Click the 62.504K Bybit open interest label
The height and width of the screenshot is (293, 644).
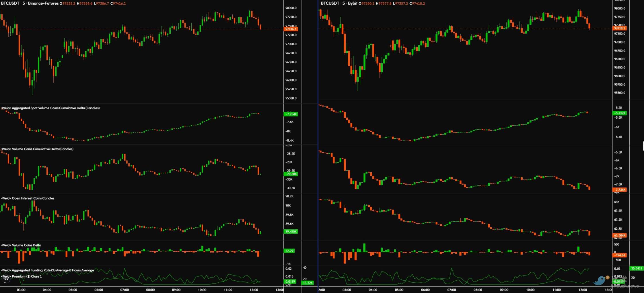[620, 236]
